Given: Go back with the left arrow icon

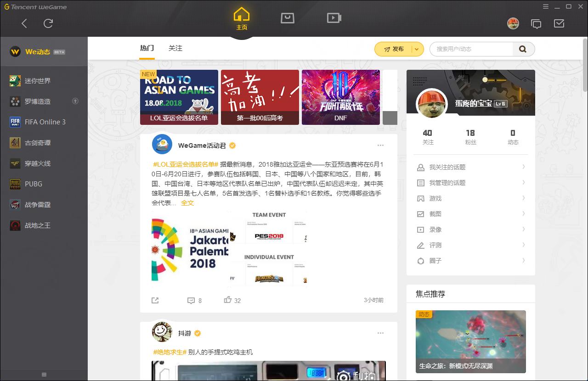Looking at the screenshot, I should [x=24, y=23].
